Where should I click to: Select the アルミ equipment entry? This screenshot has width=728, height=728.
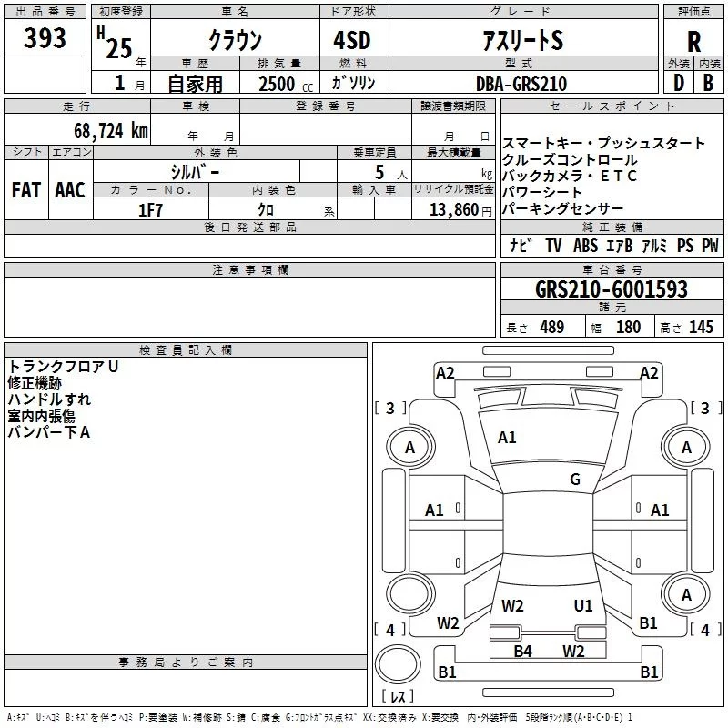point(654,245)
